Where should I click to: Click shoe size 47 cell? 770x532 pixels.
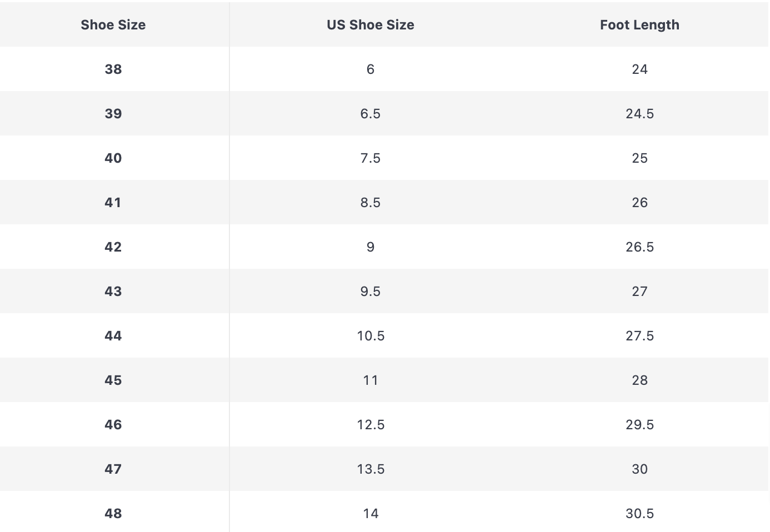[x=113, y=469]
